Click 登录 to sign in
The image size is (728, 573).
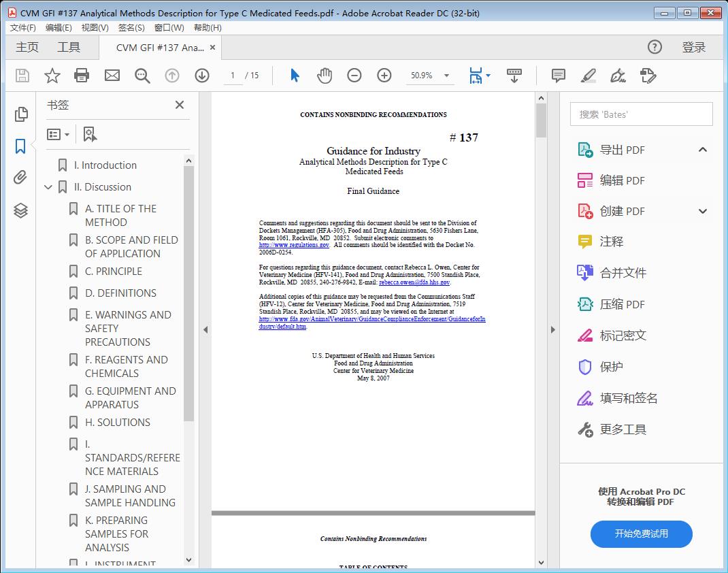[695, 47]
